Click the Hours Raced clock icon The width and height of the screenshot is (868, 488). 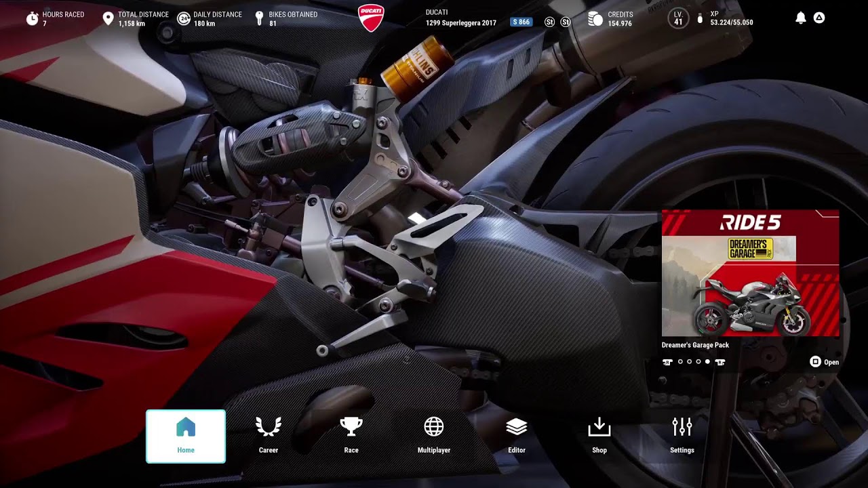pyautogui.click(x=32, y=18)
